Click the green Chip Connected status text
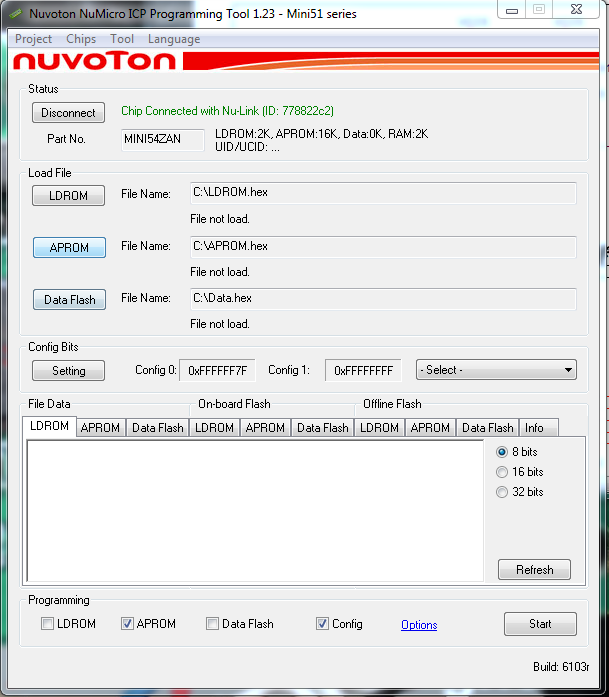This screenshot has width=609, height=697. (227, 111)
